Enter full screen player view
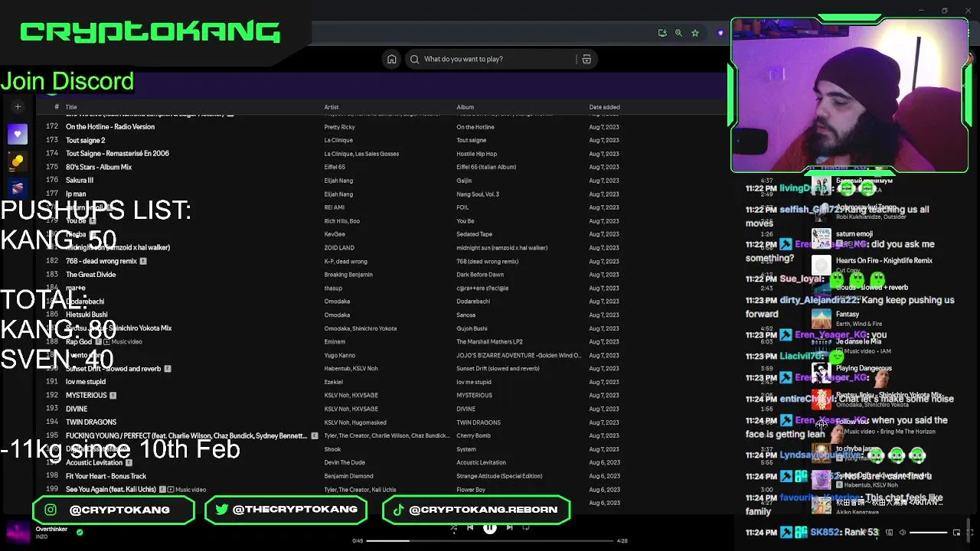 tap(969, 532)
